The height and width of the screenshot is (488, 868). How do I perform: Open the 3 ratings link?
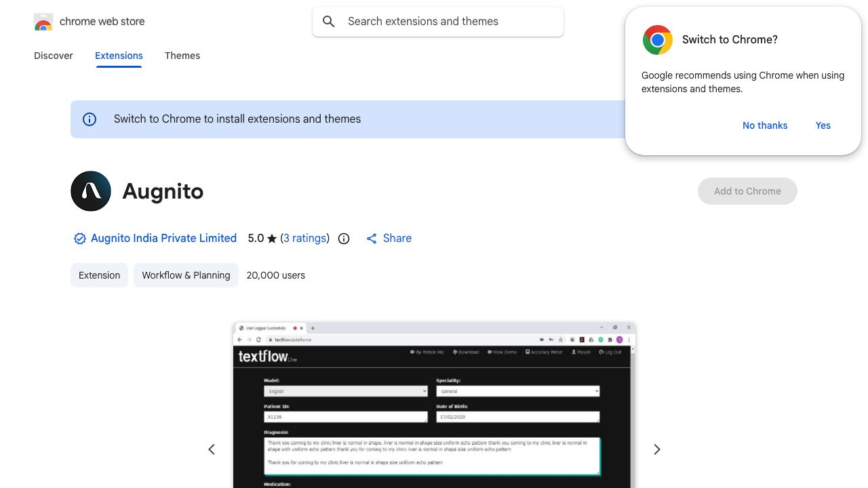pyautogui.click(x=305, y=239)
